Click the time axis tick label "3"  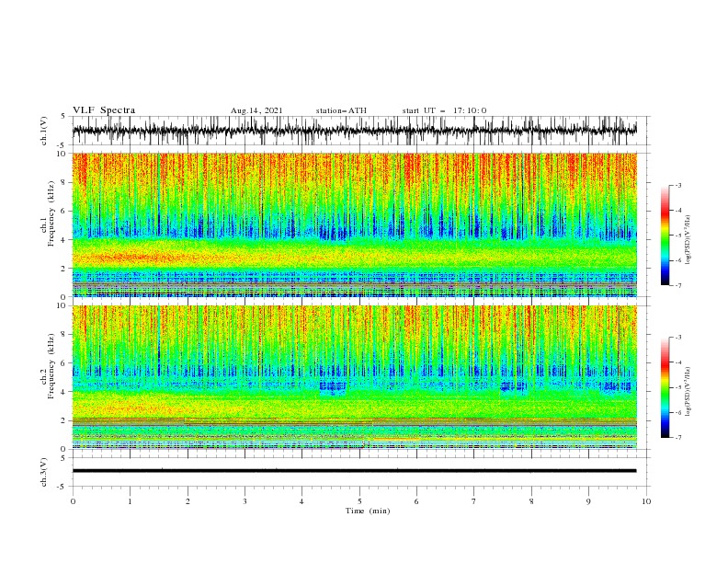point(245,501)
